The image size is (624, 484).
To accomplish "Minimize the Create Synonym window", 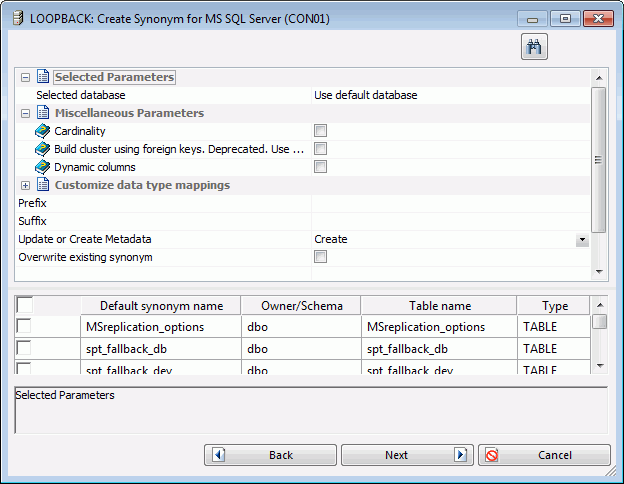I will [x=532, y=19].
